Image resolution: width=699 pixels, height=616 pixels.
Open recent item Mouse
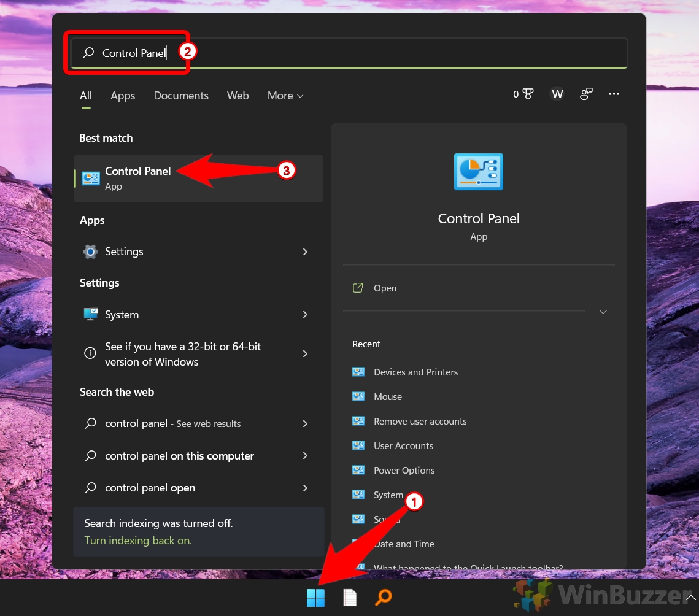[x=388, y=397]
